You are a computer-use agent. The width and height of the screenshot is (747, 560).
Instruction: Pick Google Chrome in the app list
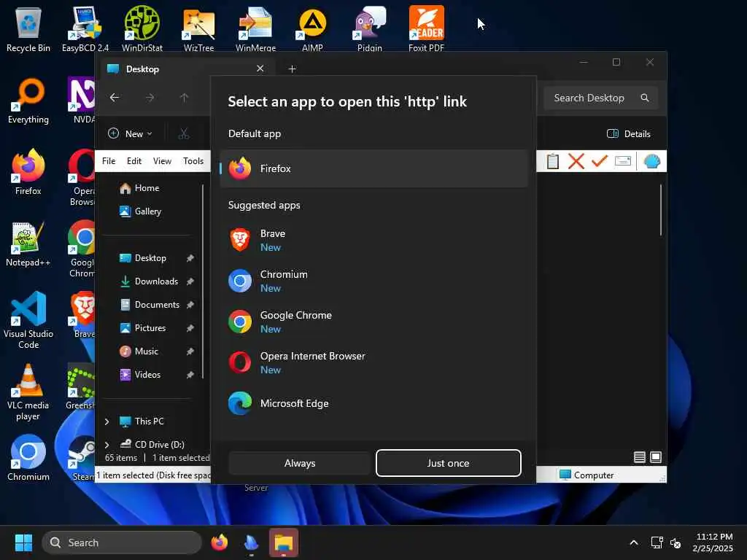[x=373, y=322]
